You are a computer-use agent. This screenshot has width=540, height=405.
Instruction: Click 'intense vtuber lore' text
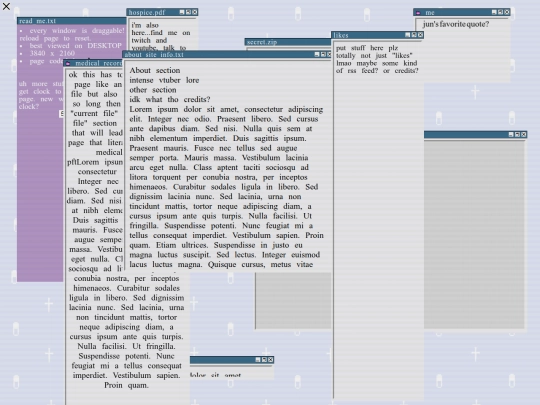point(164,80)
